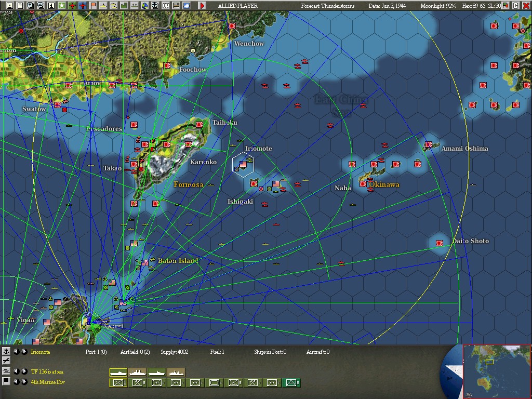The height and width of the screenshot is (399, 532).
Task: Select the Amami Oshima base flag
Action: 429,144
